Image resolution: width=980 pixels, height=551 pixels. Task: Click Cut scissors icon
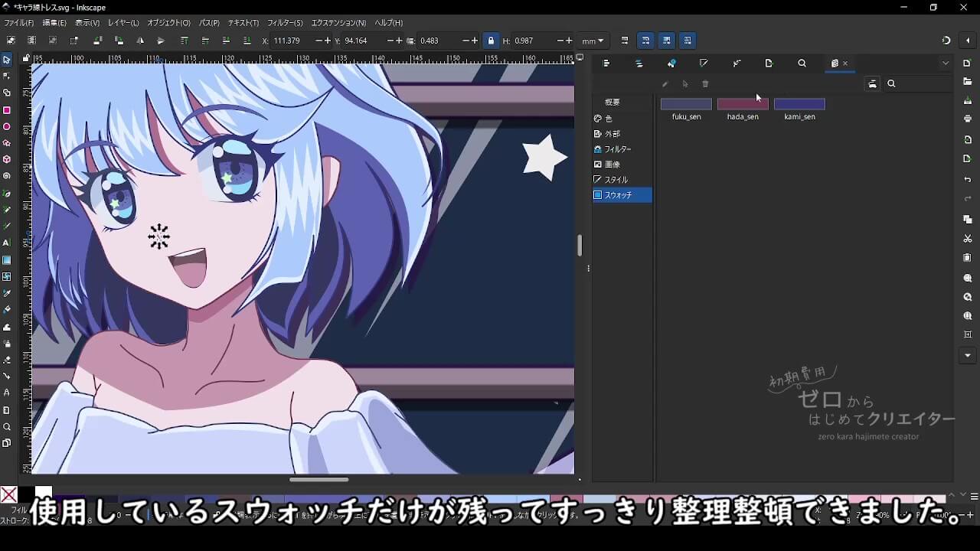tap(968, 239)
